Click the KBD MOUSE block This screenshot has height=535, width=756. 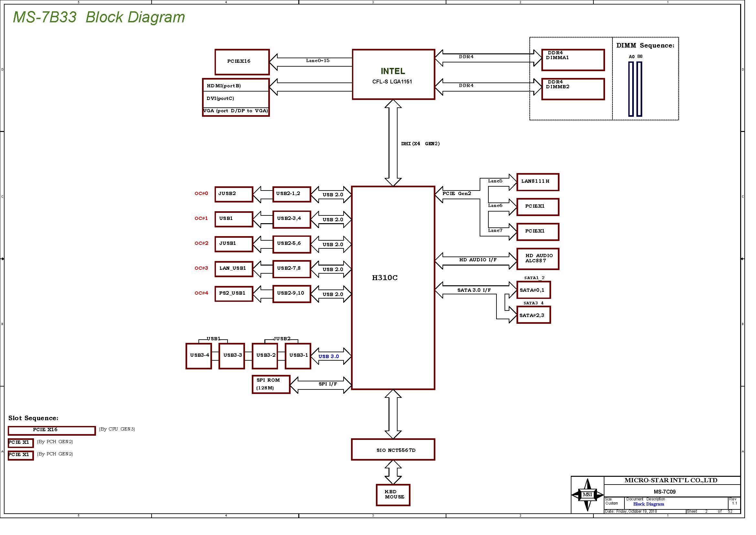(x=393, y=495)
